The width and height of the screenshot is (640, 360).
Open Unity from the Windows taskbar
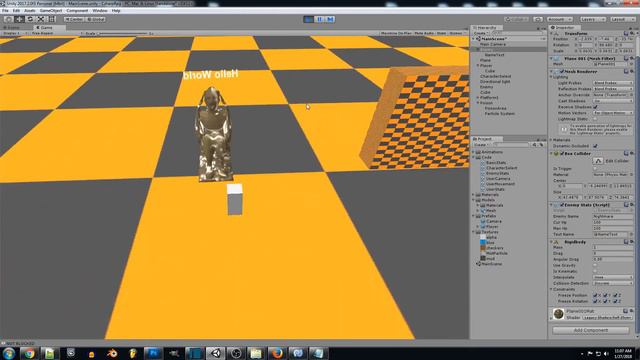tap(216, 353)
